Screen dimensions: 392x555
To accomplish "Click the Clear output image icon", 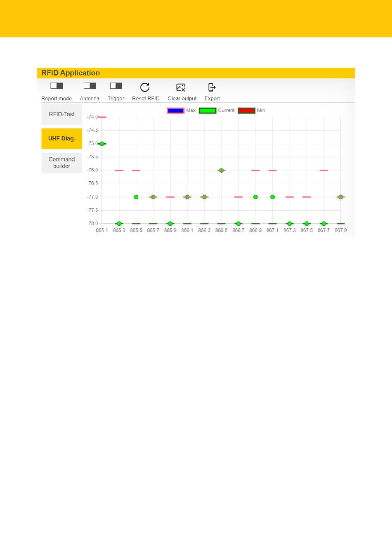I will click(x=181, y=88).
